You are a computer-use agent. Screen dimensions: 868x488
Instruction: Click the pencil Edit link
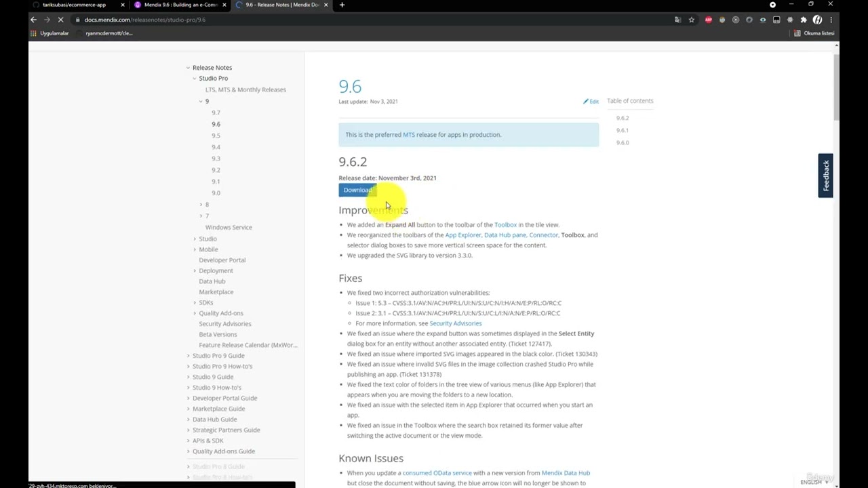[591, 102]
